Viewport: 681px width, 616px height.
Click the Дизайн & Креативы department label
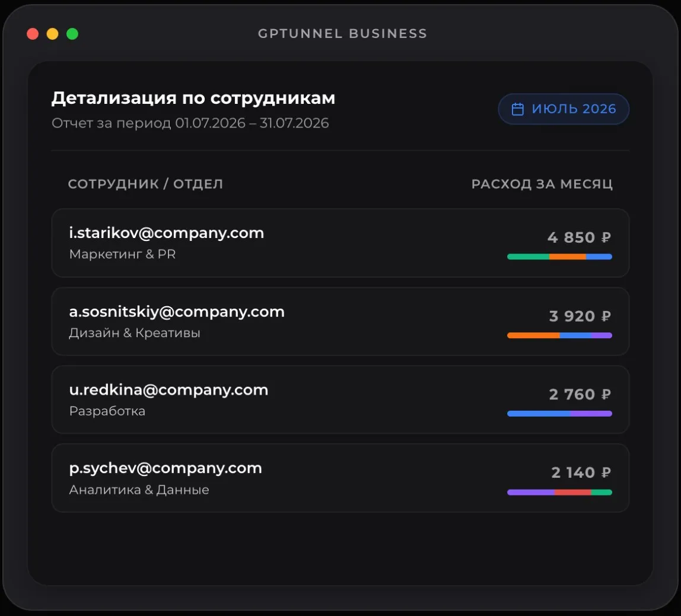click(135, 333)
